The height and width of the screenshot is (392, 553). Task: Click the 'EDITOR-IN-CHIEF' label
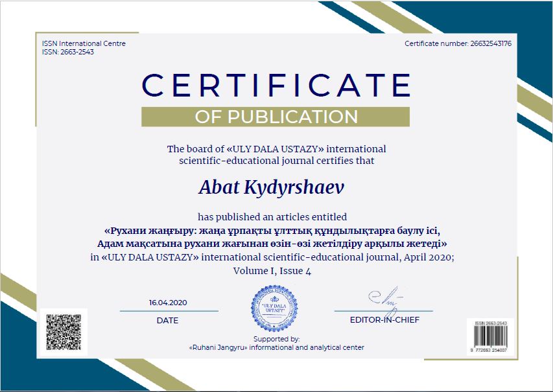385,320
